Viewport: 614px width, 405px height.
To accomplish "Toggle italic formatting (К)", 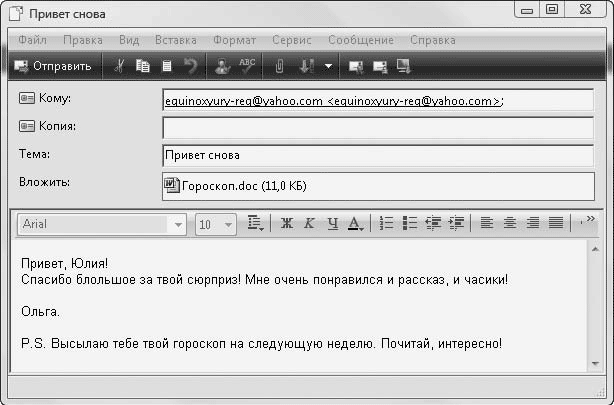I will 309,223.
